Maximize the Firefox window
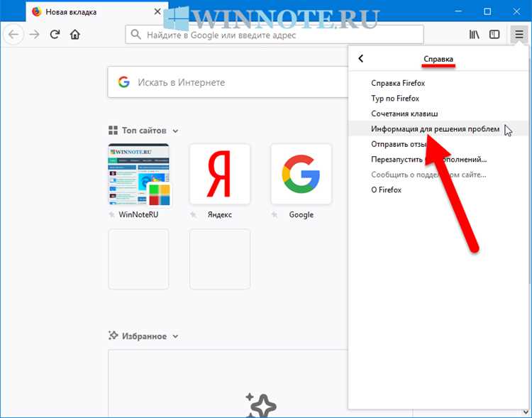 pyautogui.click(x=487, y=11)
